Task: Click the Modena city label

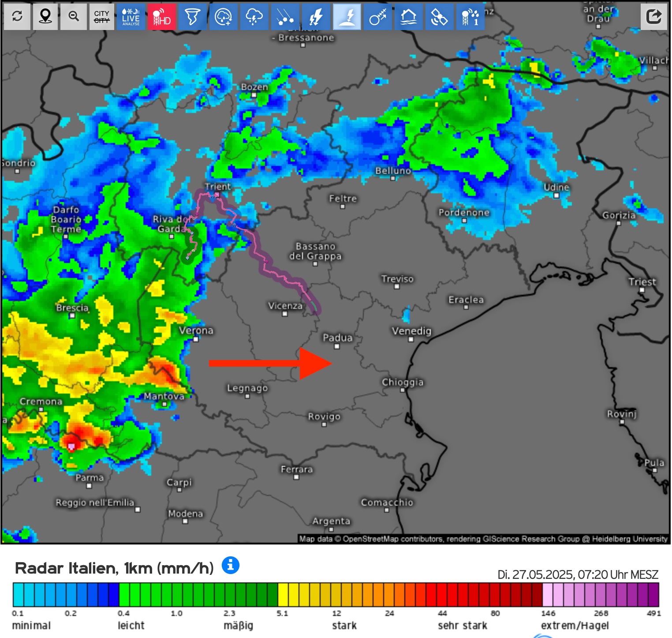Action: tap(186, 514)
